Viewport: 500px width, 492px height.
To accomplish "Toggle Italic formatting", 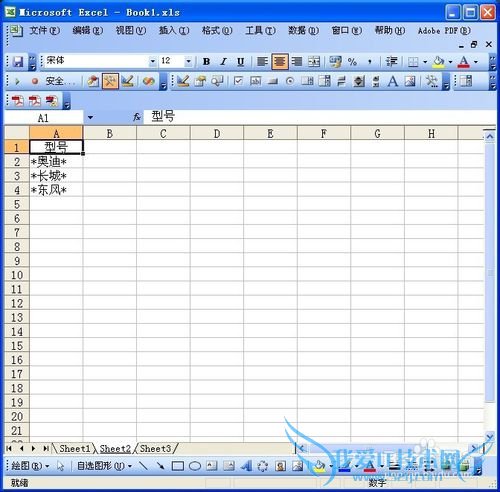I will point(223,62).
